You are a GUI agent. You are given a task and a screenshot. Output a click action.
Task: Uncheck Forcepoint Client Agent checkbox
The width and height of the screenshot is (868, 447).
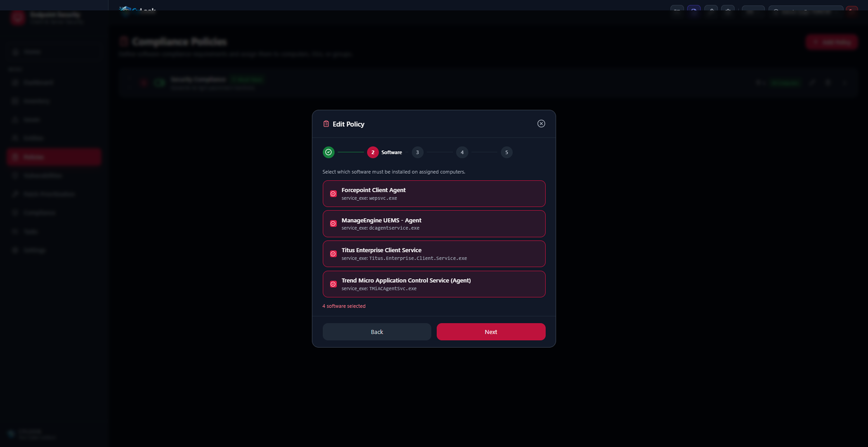tap(333, 194)
